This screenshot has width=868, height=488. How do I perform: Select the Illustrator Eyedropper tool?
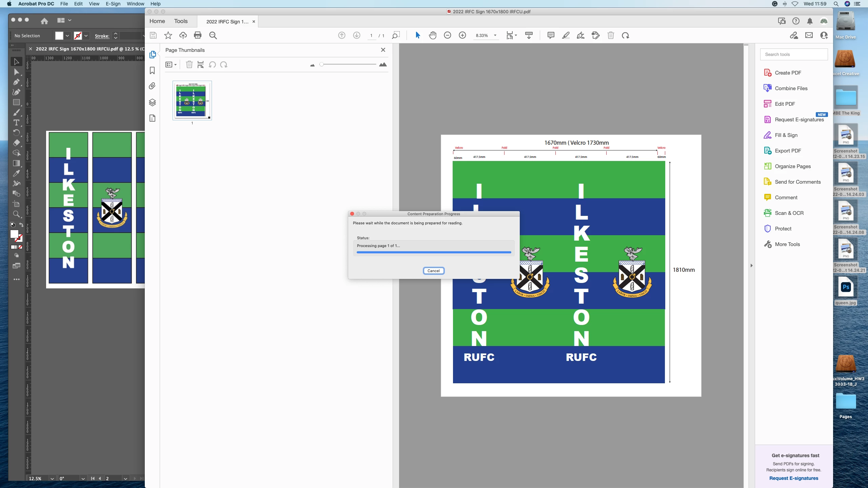[16, 174]
